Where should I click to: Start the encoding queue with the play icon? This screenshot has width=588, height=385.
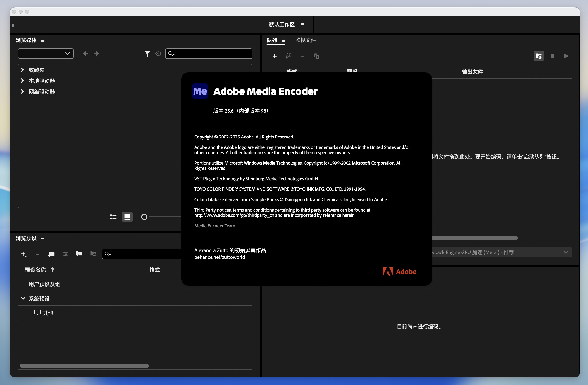566,56
